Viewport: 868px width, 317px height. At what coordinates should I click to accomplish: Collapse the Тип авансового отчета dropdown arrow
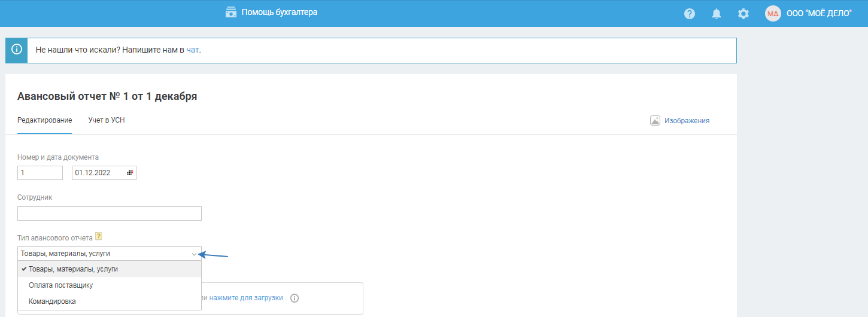[194, 254]
